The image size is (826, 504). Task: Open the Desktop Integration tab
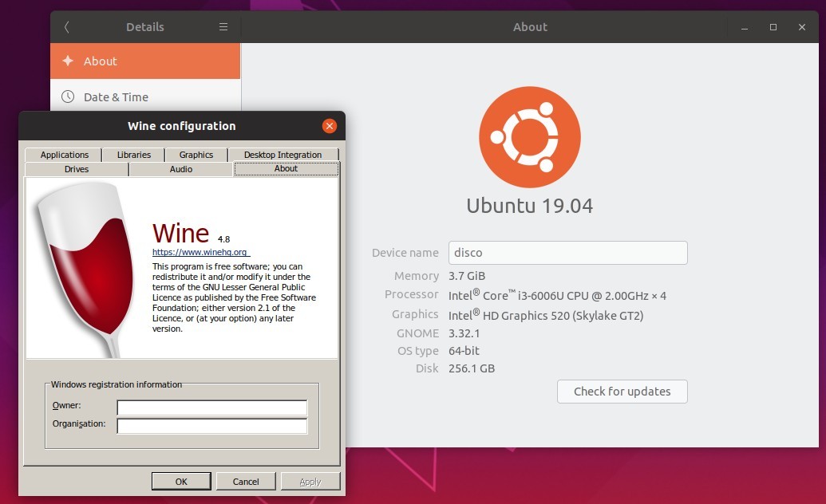(283, 155)
